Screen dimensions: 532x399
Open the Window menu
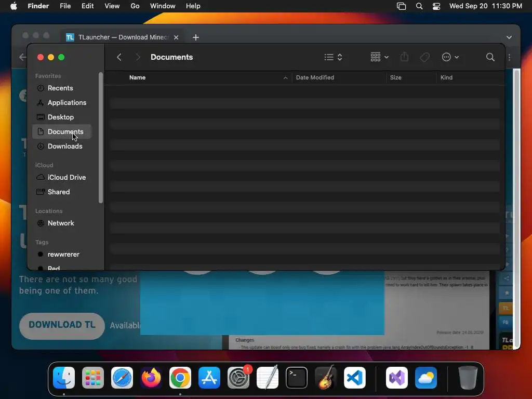click(163, 6)
